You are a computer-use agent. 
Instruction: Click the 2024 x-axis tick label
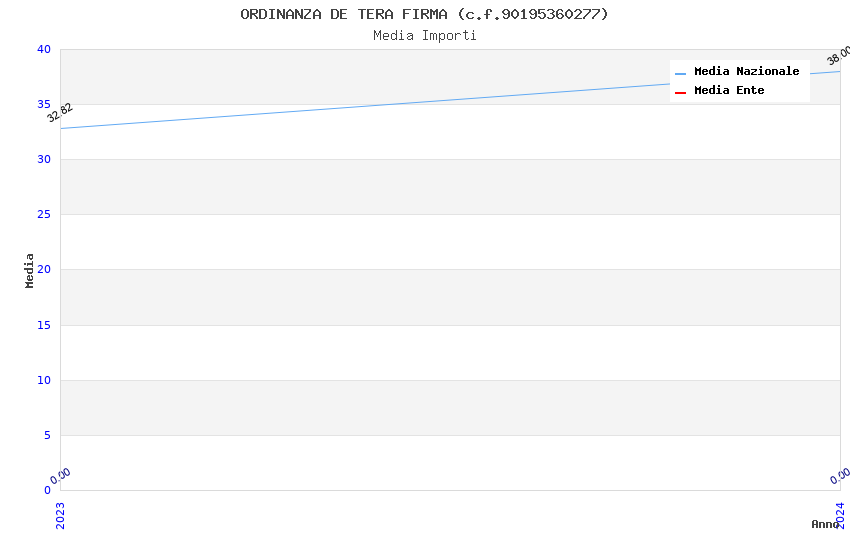840,514
